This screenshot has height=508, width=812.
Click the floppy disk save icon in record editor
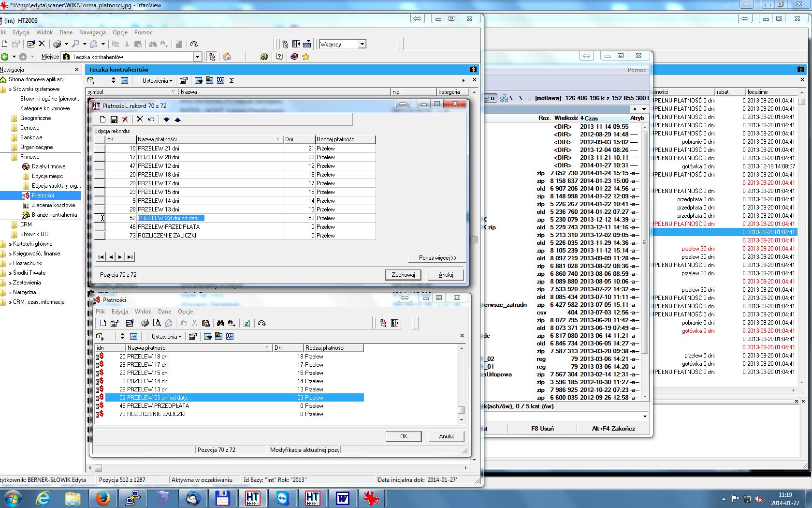tap(114, 120)
